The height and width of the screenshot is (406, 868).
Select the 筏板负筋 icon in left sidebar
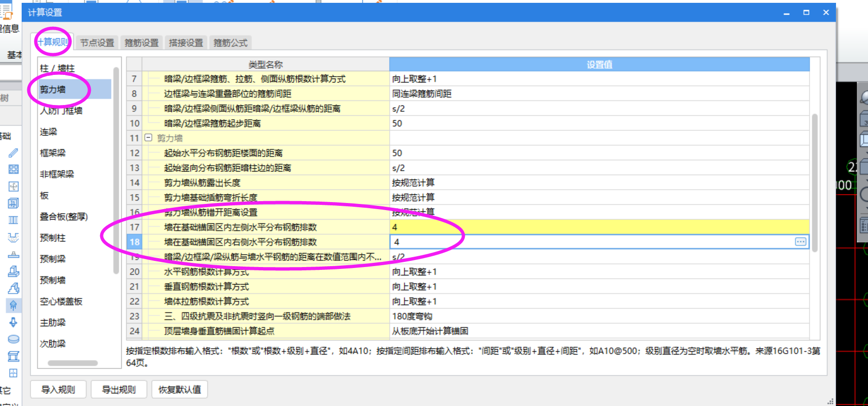[x=13, y=203]
